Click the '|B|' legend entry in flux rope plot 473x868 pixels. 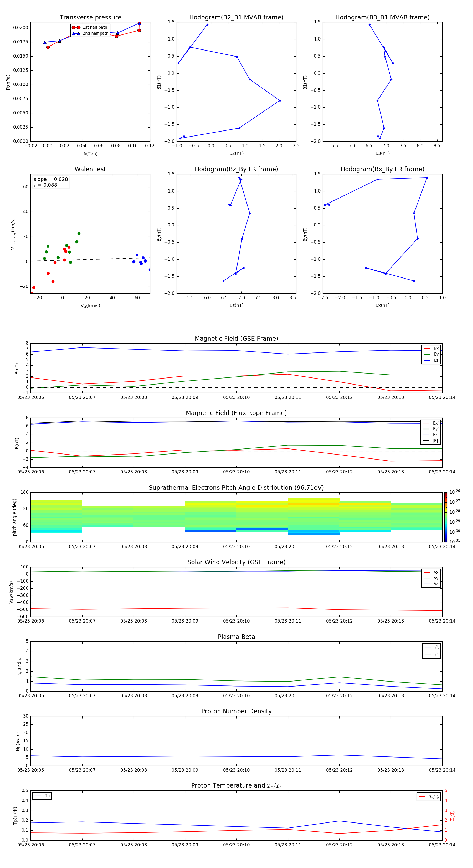pyautogui.click(x=431, y=441)
